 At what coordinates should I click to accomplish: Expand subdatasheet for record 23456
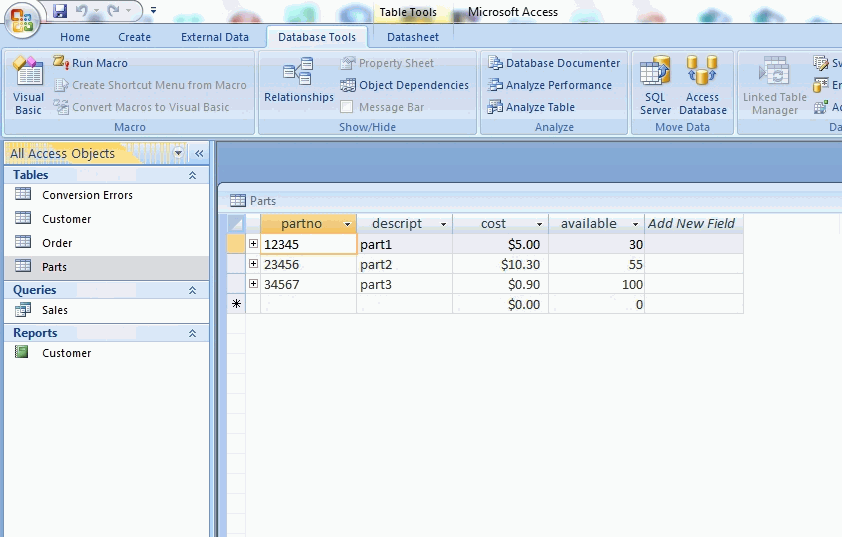[253, 264]
